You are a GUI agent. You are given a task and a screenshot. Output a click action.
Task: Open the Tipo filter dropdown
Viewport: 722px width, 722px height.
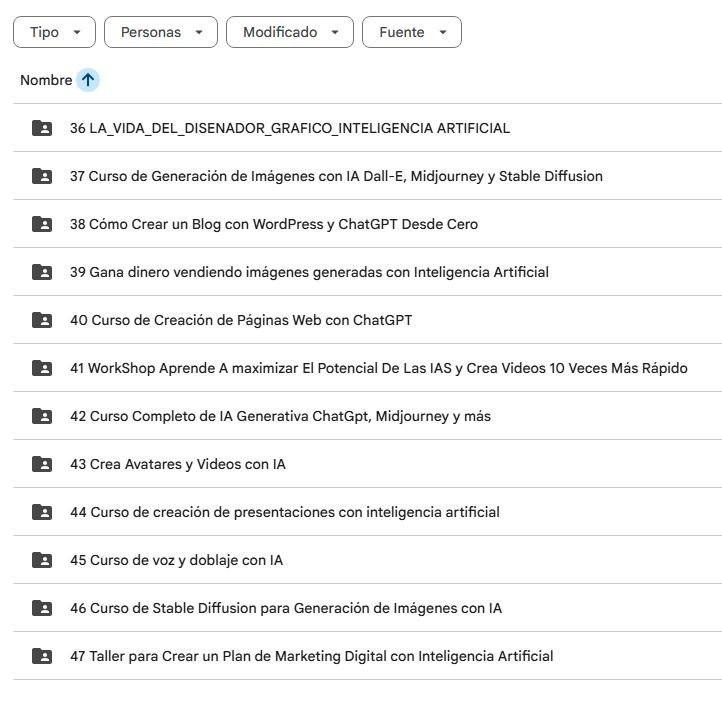coord(54,32)
